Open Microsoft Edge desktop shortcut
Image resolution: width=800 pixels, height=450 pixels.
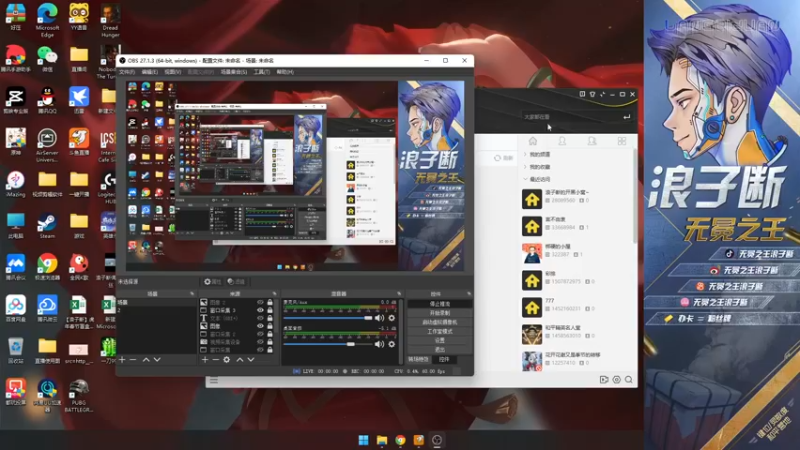[47, 19]
